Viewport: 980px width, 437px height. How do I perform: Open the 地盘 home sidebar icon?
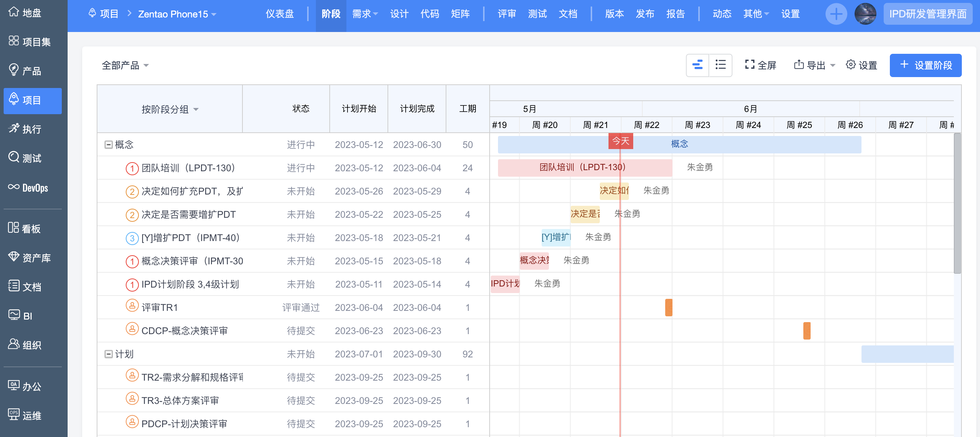click(14, 12)
